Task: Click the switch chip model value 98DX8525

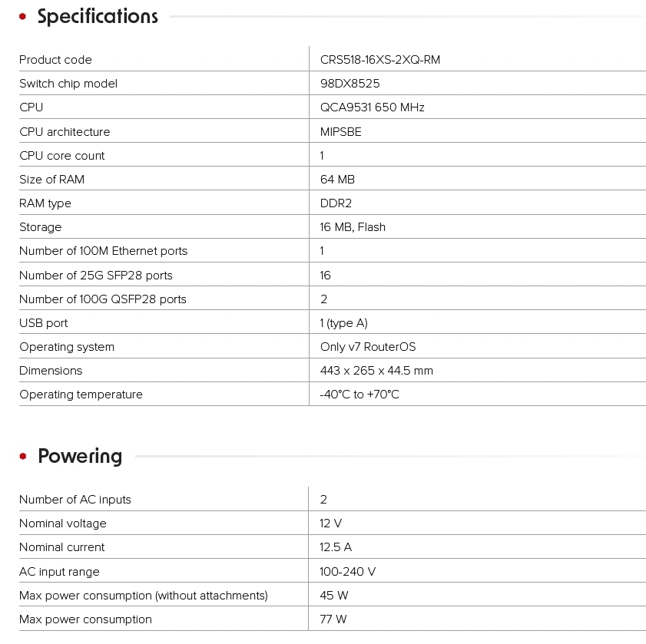Action: point(350,84)
